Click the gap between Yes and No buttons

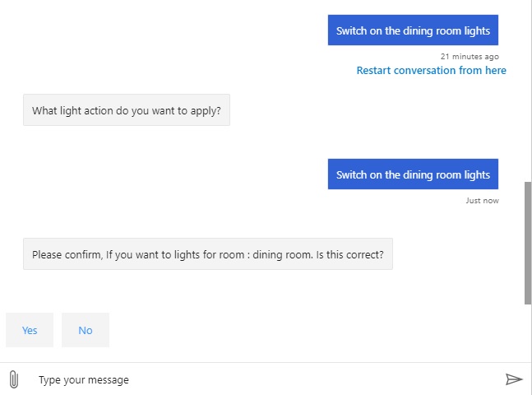[x=58, y=330]
